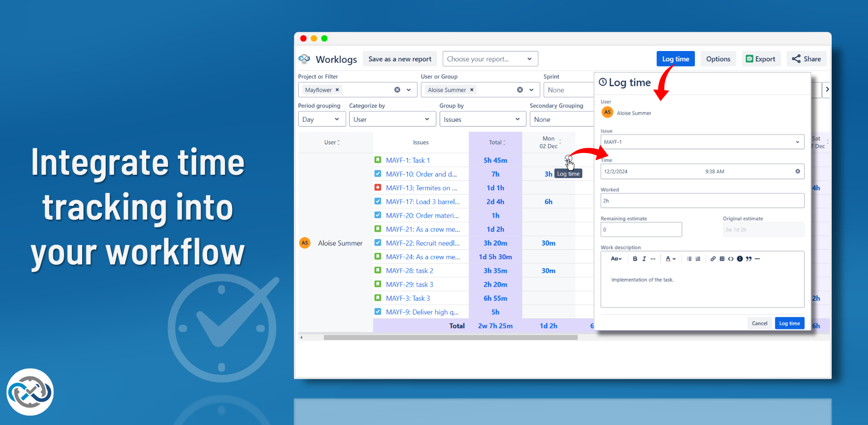Click Save as a new report
This screenshot has height=425, width=868.
400,59
